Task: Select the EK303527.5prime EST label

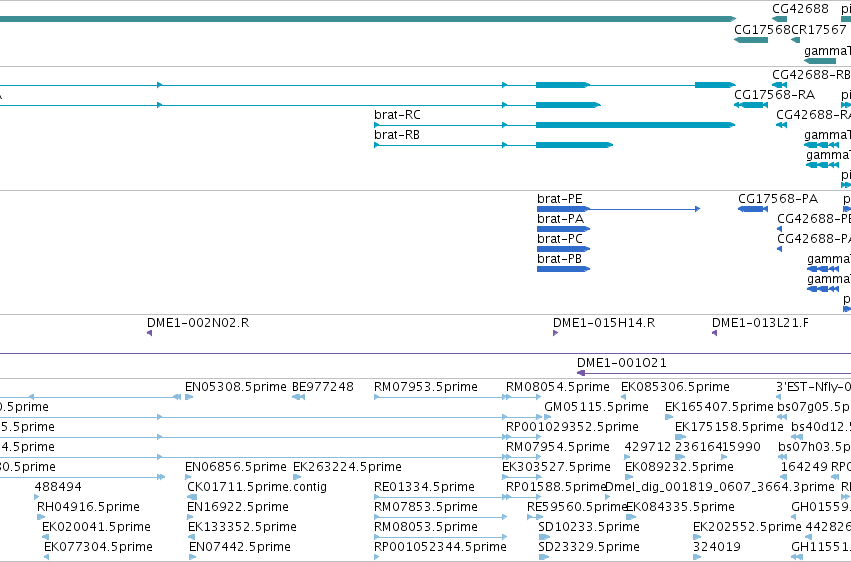Action: pos(556,467)
